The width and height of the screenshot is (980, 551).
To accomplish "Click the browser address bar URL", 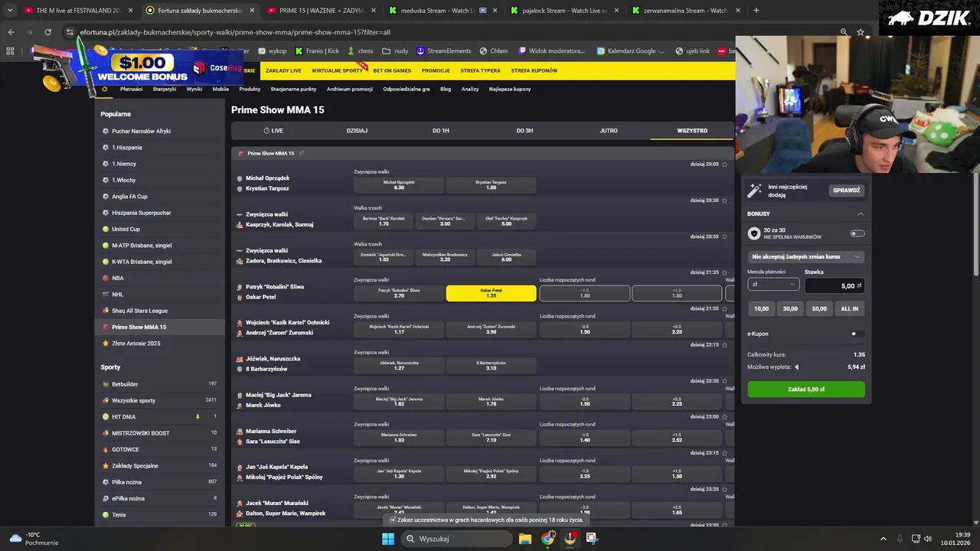I will click(x=234, y=32).
